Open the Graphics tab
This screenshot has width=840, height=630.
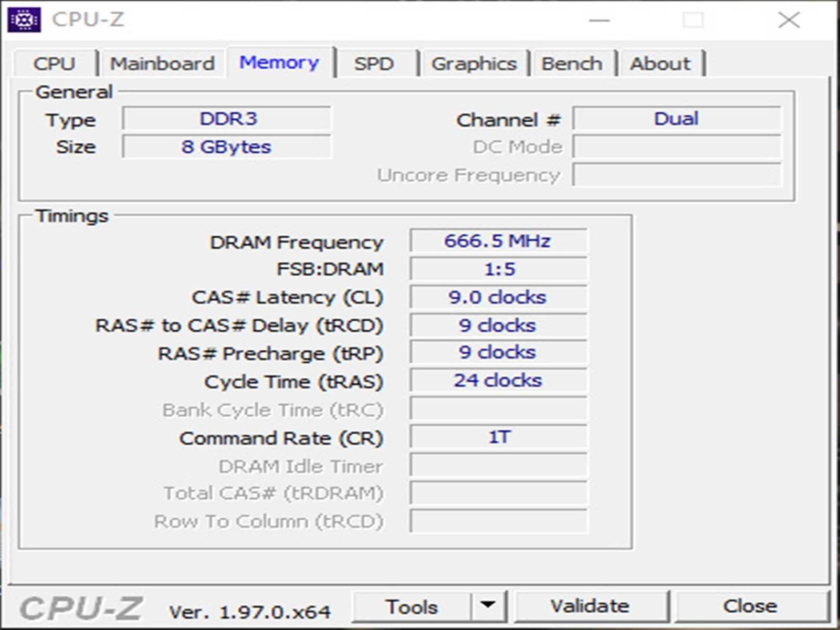tap(474, 64)
